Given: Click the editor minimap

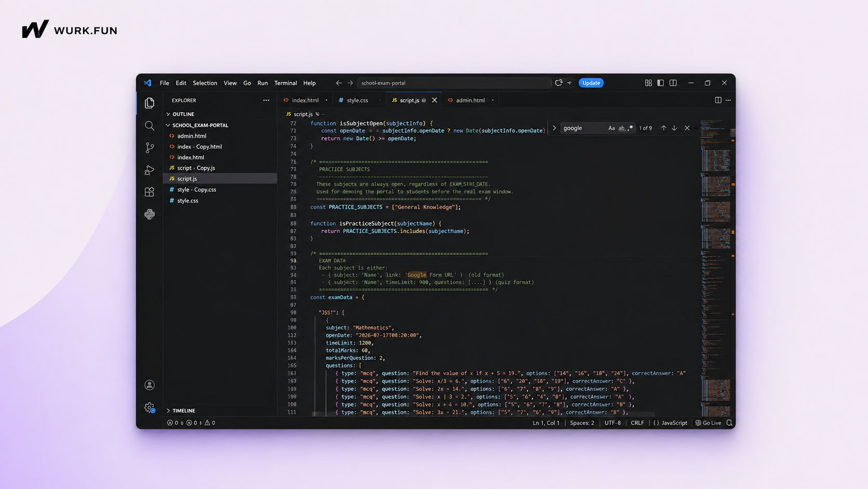Looking at the screenshot, I should point(715,268).
